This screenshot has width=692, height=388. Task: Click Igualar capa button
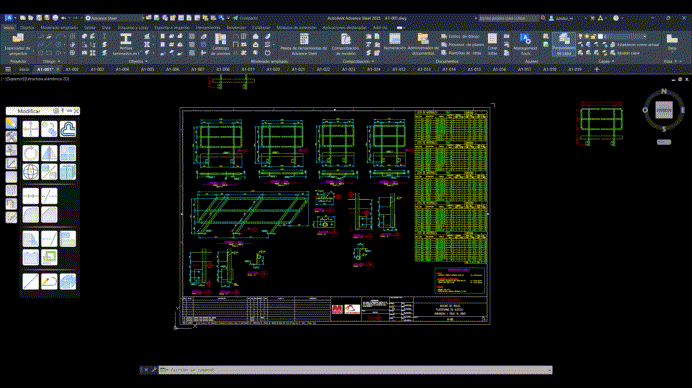(x=624, y=53)
